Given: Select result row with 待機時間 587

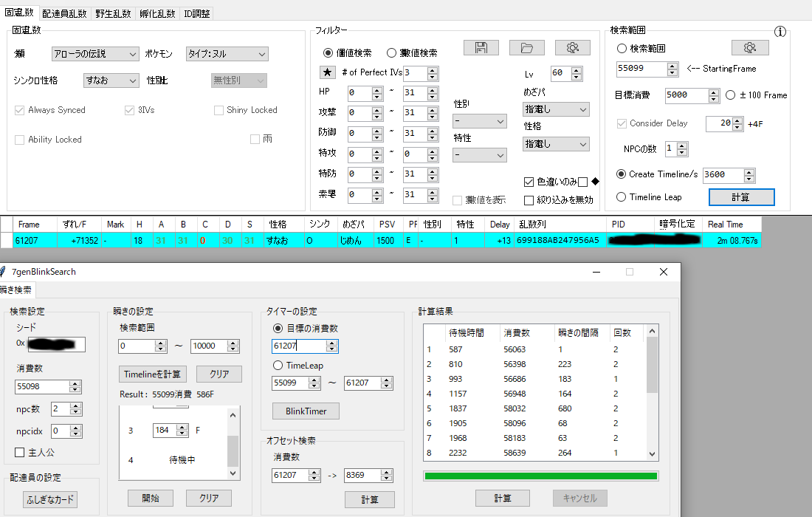Looking at the screenshot, I should point(535,349).
